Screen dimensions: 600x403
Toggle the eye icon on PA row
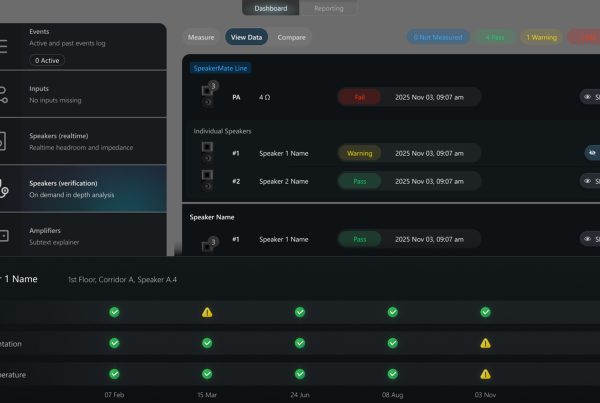click(589, 97)
